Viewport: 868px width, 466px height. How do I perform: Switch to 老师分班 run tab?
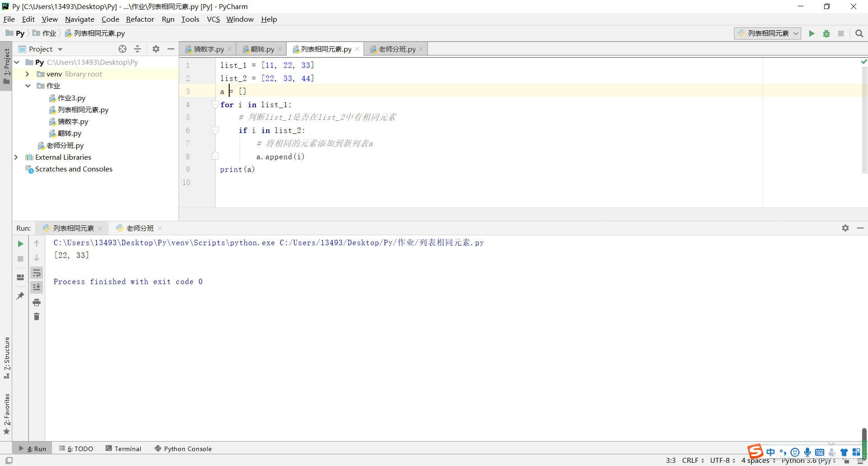tap(140, 228)
